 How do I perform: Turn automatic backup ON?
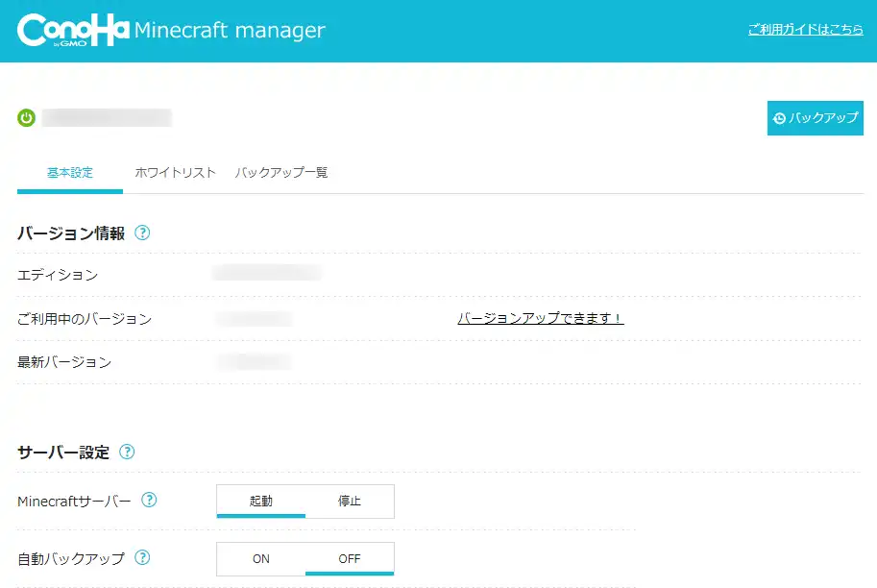click(x=261, y=559)
